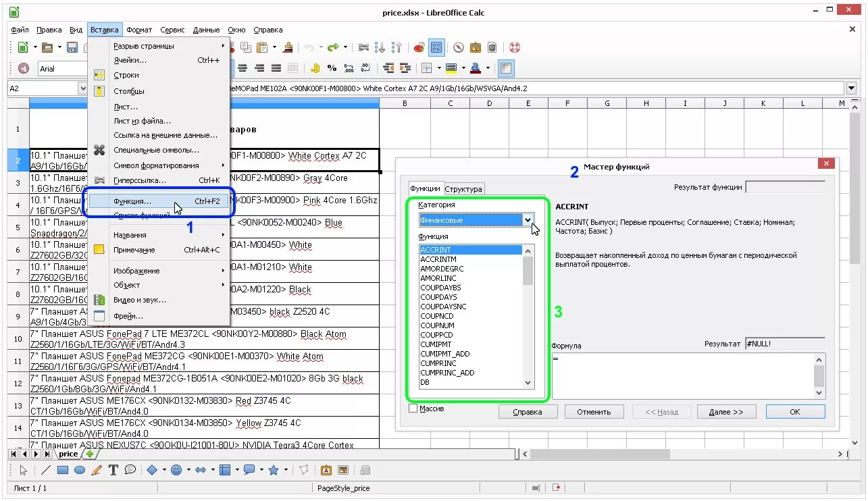Image resolution: width=868 pixels, height=501 pixels.
Task: Open the Borders dropdown arrow
Action: coord(438,68)
